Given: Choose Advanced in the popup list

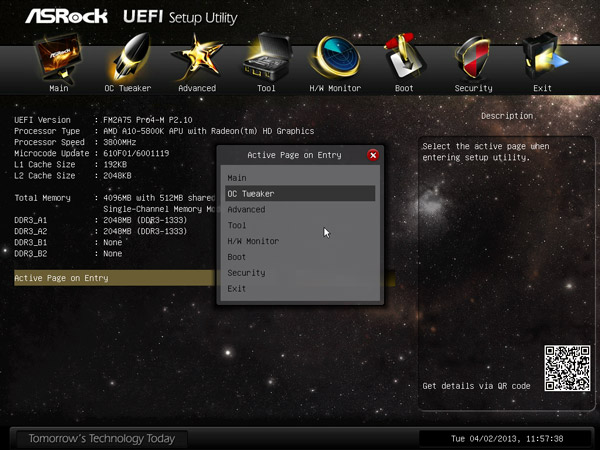Looking at the screenshot, I should [300, 209].
